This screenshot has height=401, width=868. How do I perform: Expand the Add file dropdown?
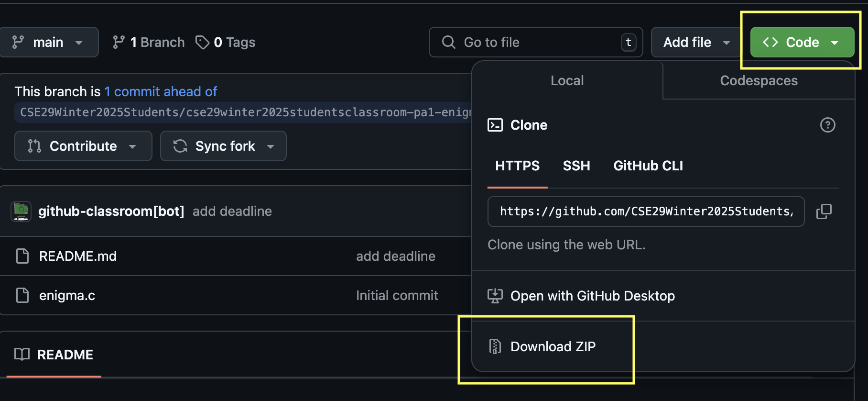696,42
